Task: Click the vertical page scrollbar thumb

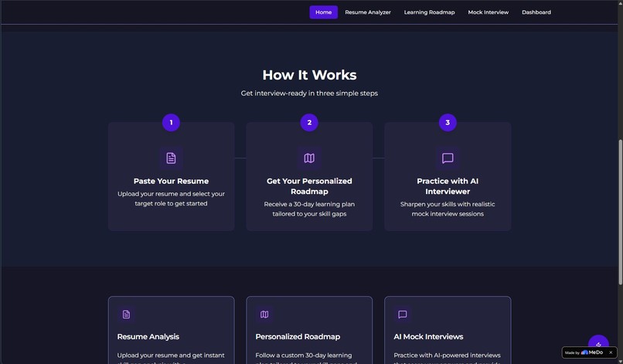Action: 620,212
